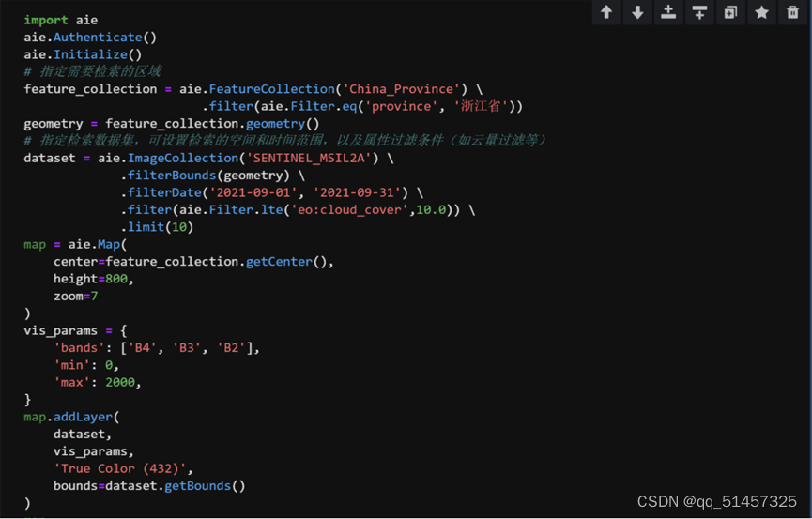Insert a new cell above this one

pyautogui.click(x=668, y=12)
